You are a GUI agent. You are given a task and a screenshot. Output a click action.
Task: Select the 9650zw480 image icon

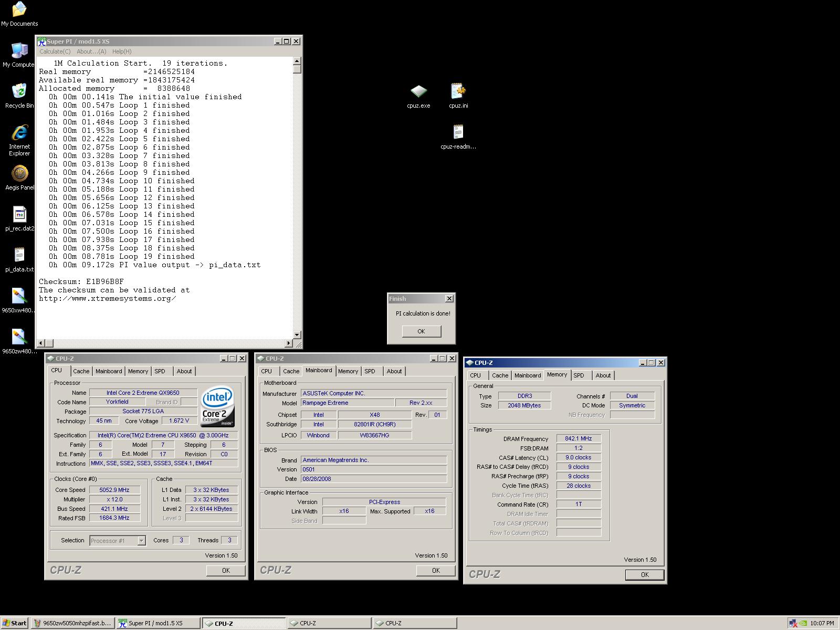[19, 342]
